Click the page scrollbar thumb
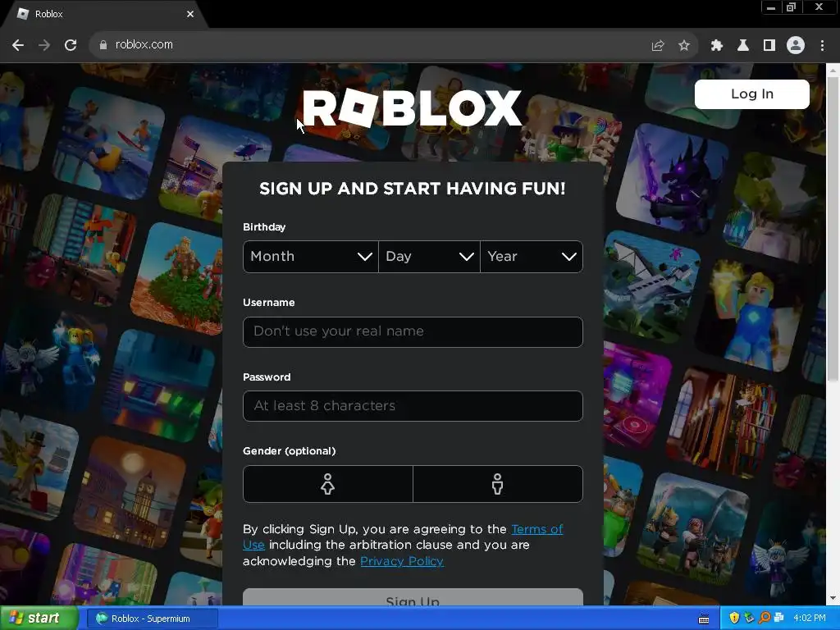Screen dimensions: 840x630 pos(833,230)
